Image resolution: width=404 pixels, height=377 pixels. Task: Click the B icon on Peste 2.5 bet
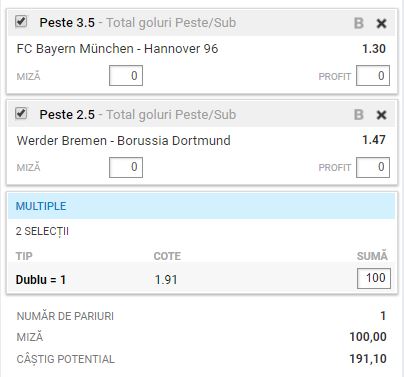point(359,115)
